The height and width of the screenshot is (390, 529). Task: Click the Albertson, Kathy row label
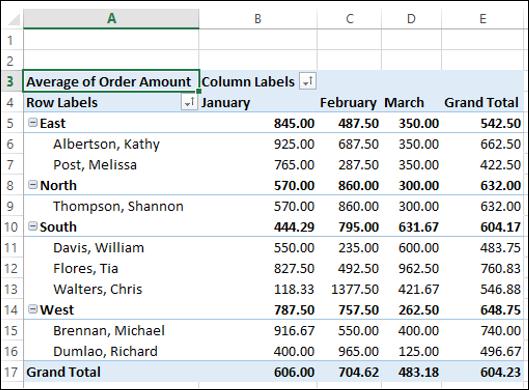106,144
